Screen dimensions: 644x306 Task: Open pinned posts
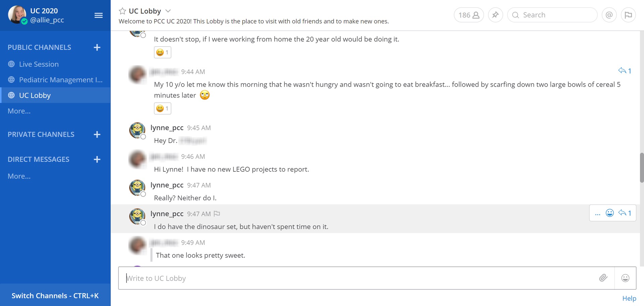tap(495, 15)
